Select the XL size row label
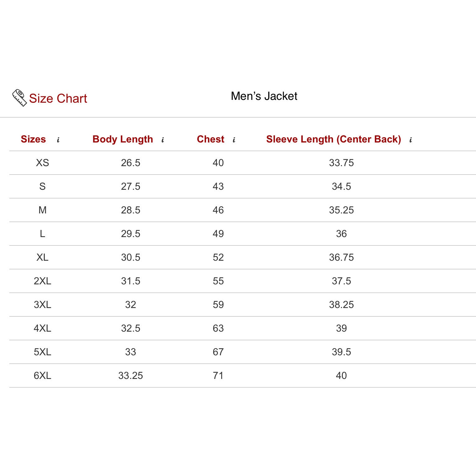This screenshot has height=476, width=476. coord(42,257)
